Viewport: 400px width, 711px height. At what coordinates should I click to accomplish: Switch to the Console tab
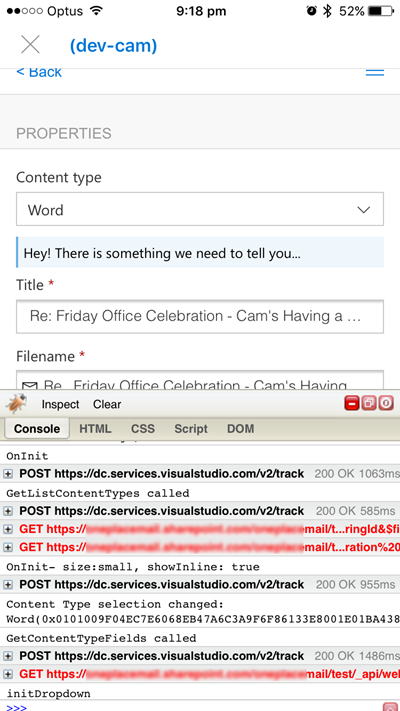(x=37, y=429)
